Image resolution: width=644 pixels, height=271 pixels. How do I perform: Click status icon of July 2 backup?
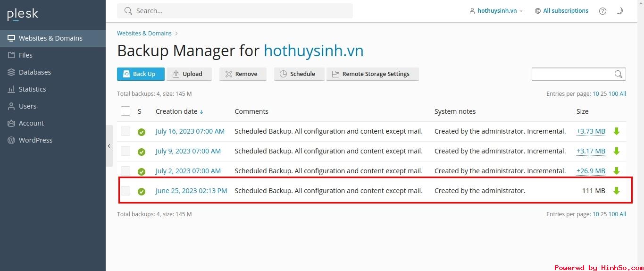pos(142,171)
